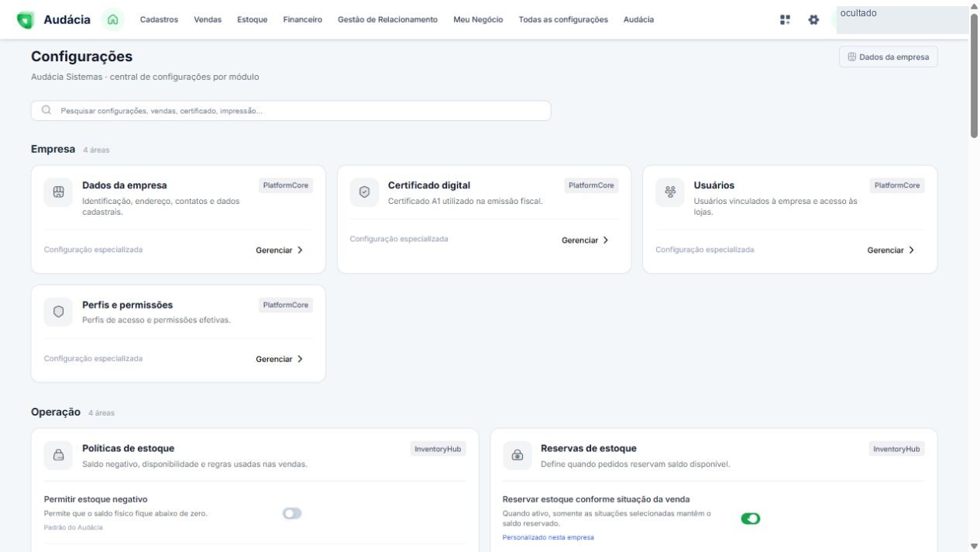Click the Certificado digital shield icon
The height and width of the screenshot is (552, 980).
coord(364,192)
